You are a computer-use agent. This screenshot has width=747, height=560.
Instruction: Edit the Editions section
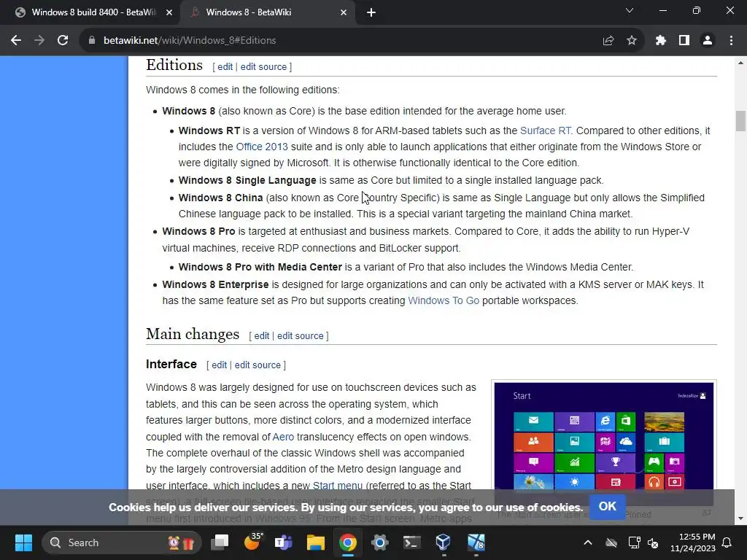[225, 66]
